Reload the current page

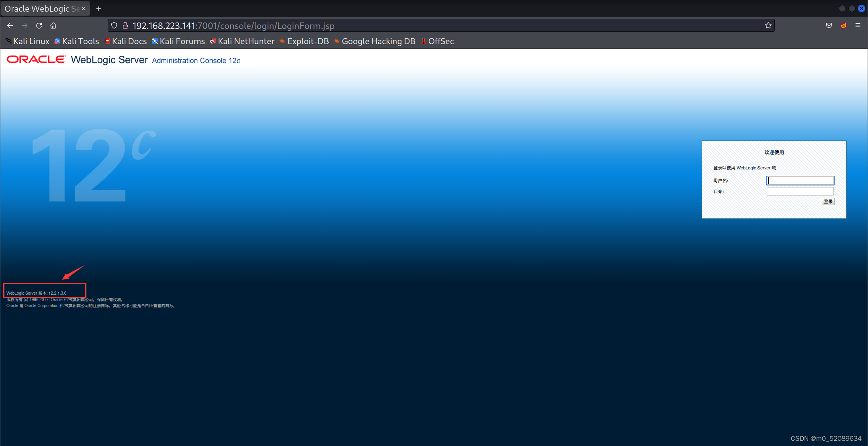coord(39,26)
